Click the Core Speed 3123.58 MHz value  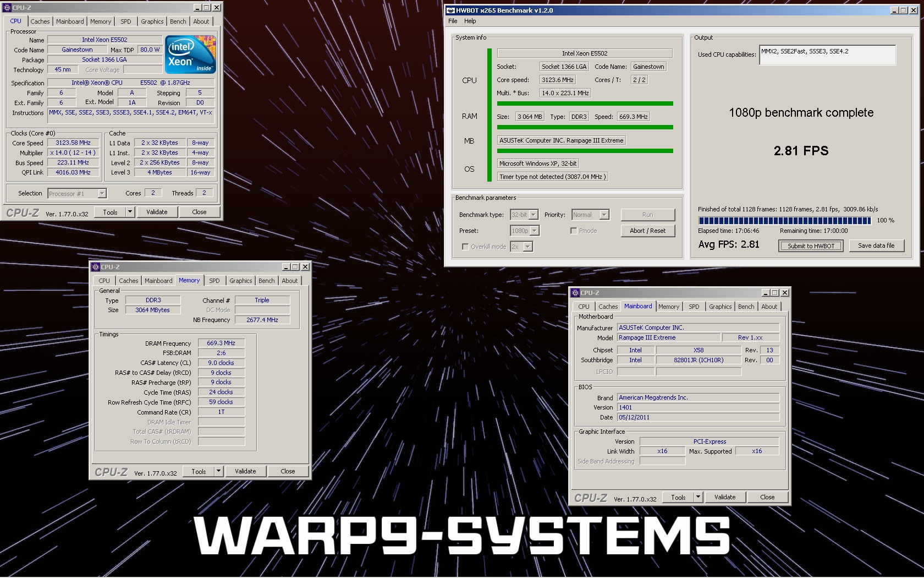(x=73, y=143)
